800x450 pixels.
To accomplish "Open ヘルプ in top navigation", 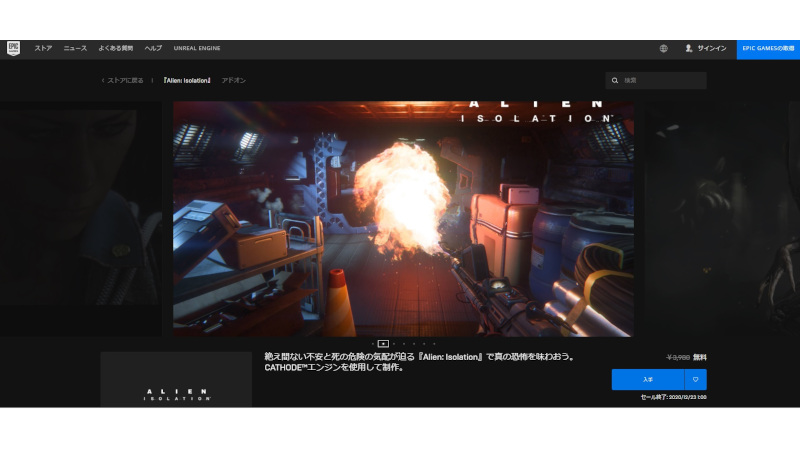I will pyautogui.click(x=153, y=48).
